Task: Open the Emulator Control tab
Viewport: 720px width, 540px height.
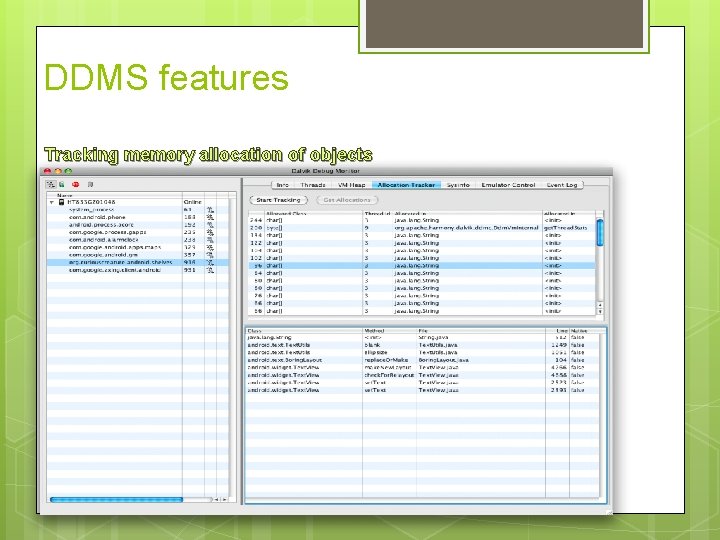Action: point(508,185)
